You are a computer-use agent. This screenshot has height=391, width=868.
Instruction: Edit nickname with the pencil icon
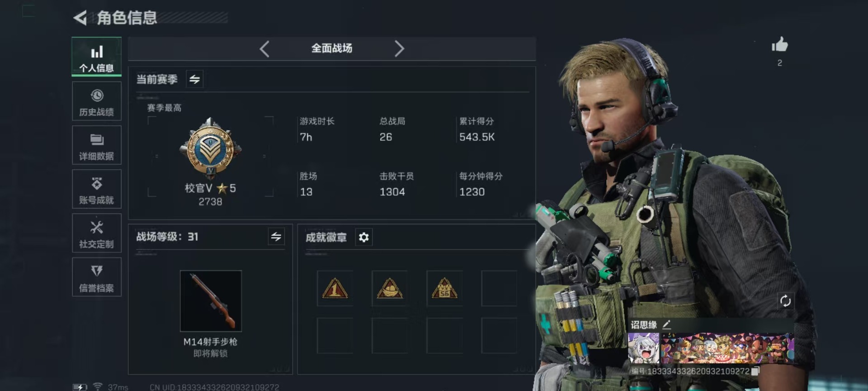667,324
